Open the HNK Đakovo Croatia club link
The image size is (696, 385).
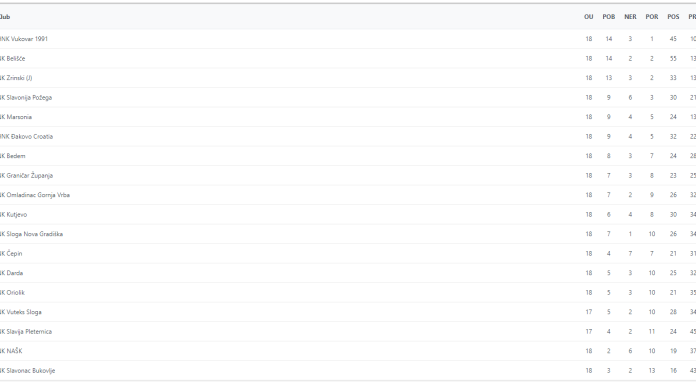point(26,137)
